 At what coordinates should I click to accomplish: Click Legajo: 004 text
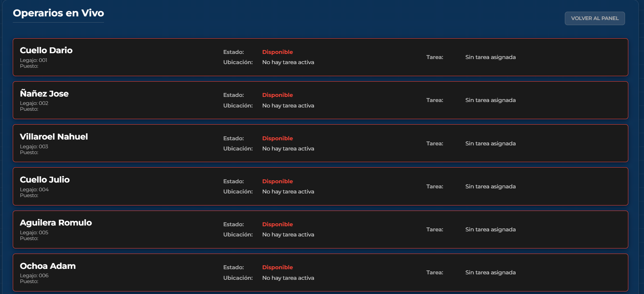[x=34, y=189]
